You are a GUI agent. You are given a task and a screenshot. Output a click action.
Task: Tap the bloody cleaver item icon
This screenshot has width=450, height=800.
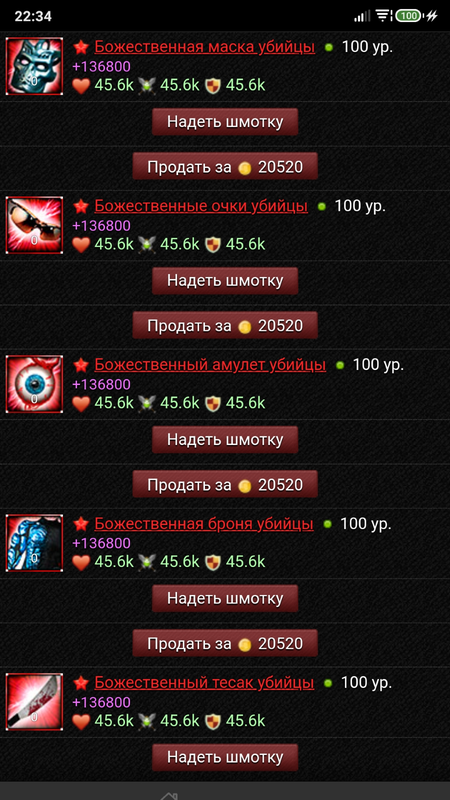pos(34,702)
